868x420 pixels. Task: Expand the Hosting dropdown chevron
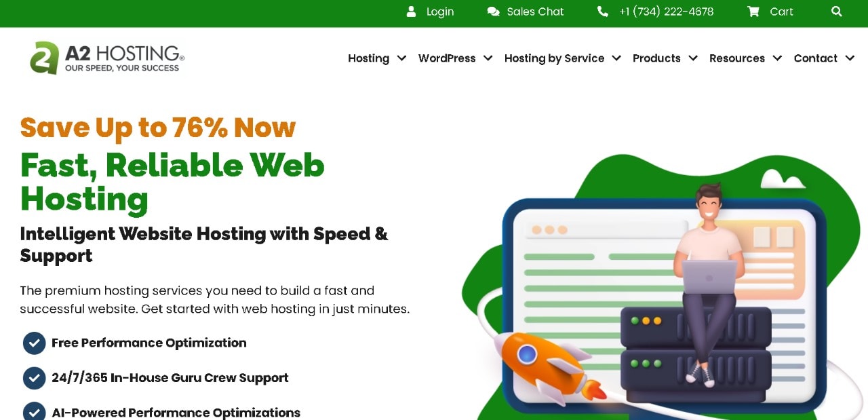pyautogui.click(x=401, y=58)
